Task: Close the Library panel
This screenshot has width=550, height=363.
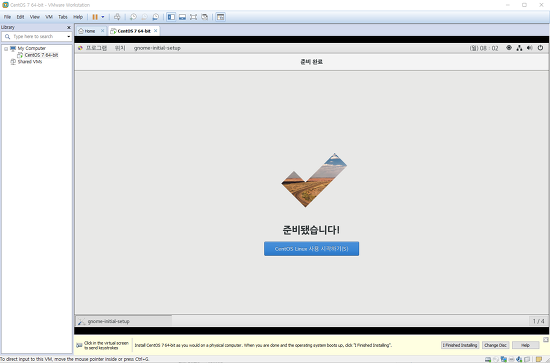Action: click(69, 27)
